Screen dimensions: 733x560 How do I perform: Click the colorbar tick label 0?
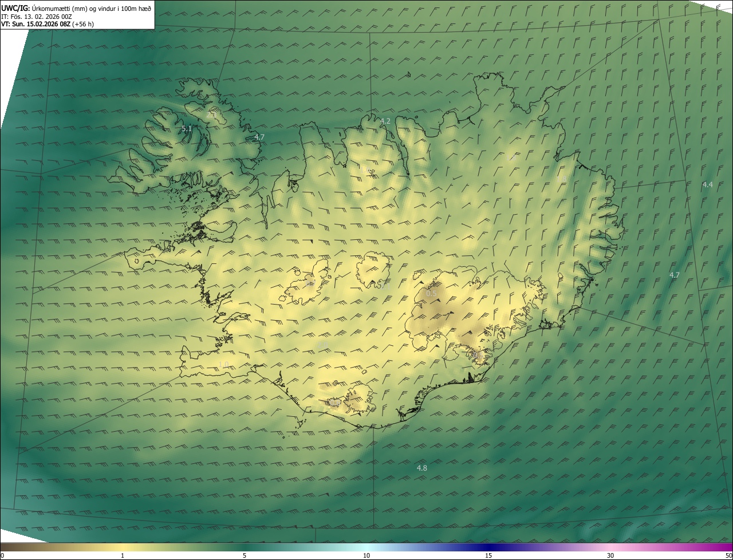coord(2,556)
